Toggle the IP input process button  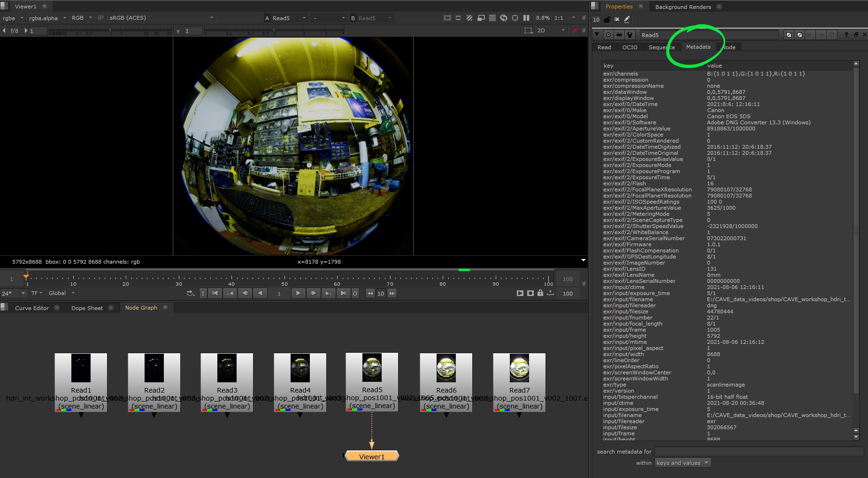[100, 18]
